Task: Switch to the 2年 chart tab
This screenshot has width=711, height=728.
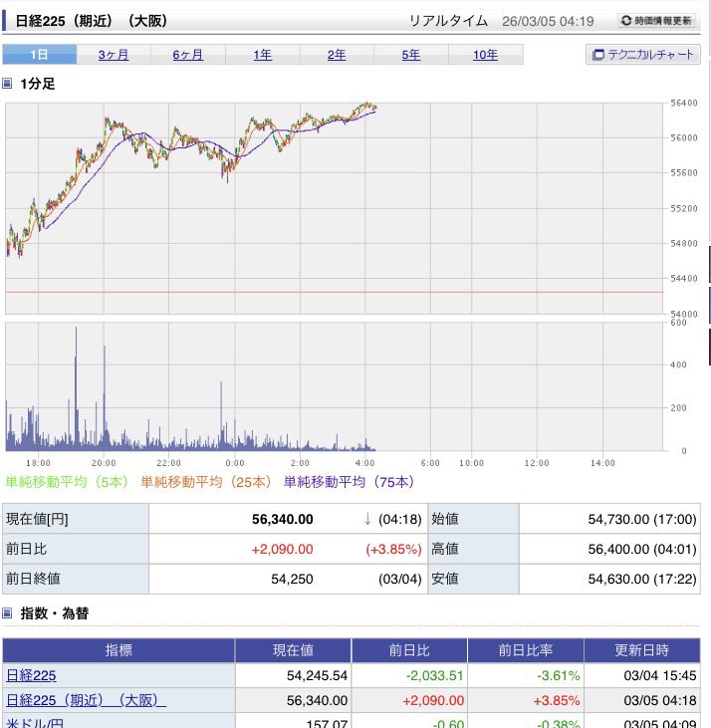Action: coord(337,55)
